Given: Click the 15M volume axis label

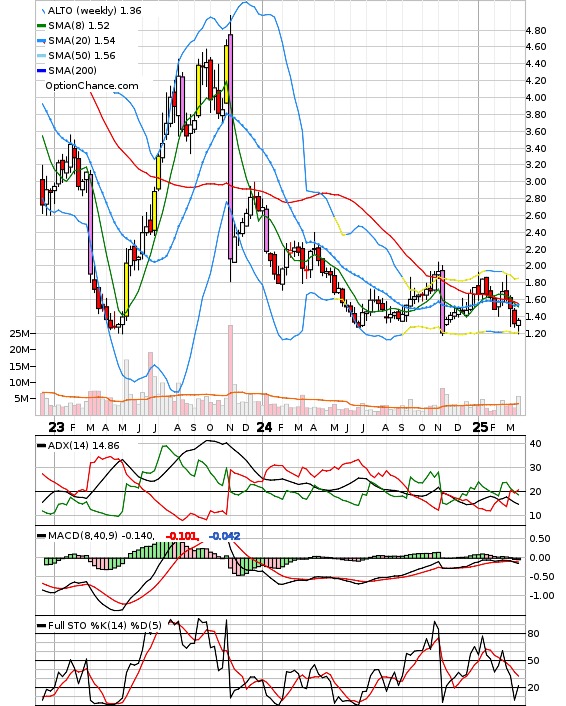Looking at the screenshot, I should click(x=19, y=367).
